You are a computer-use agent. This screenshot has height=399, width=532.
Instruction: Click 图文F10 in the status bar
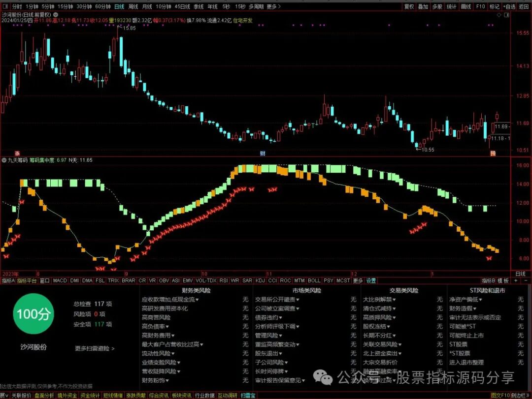500,395
